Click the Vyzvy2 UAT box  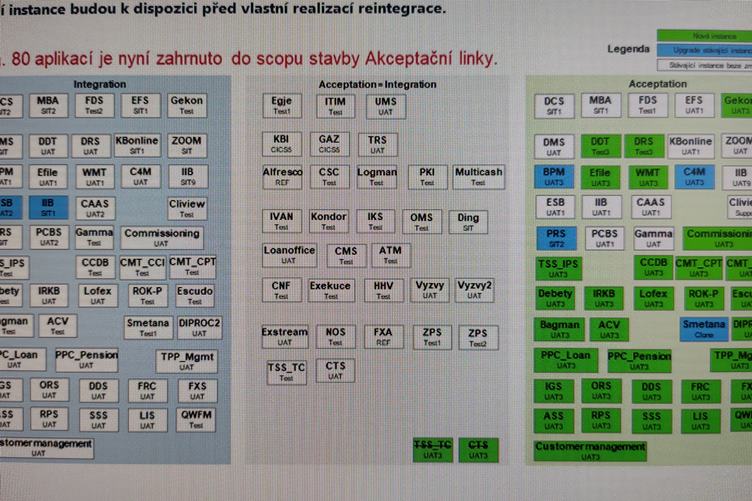[474, 290]
